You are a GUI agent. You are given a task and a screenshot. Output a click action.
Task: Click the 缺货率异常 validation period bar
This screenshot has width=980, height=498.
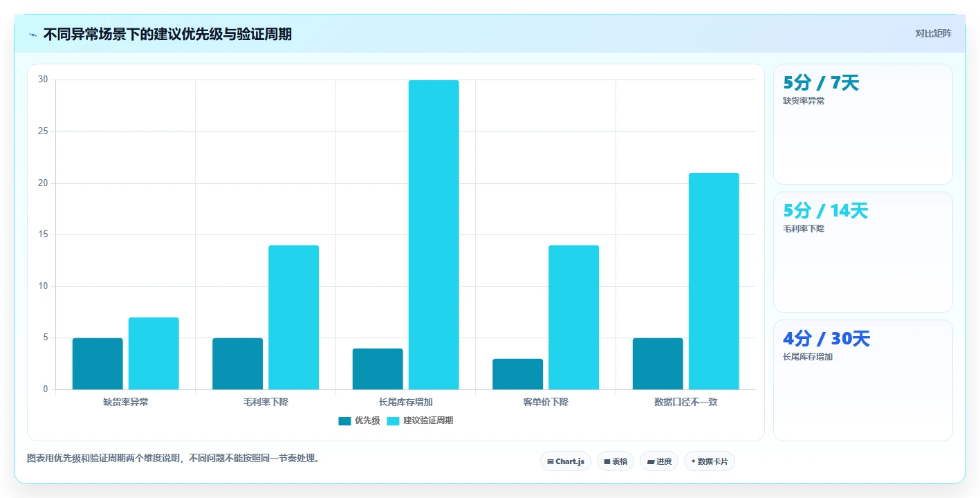pos(154,353)
